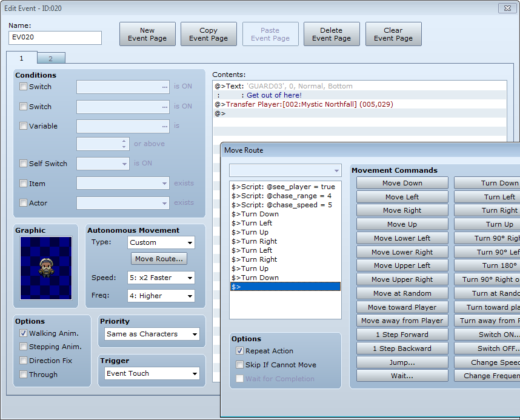Image resolution: width=520 pixels, height=420 pixels.
Task: Click the Move Left command button
Action: [x=402, y=197]
